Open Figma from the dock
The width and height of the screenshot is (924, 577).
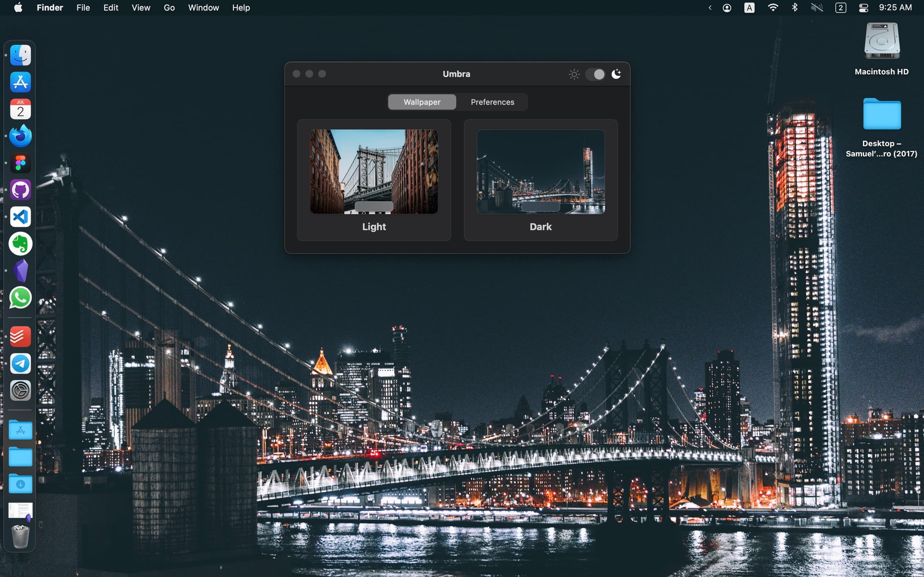(20, 163)
